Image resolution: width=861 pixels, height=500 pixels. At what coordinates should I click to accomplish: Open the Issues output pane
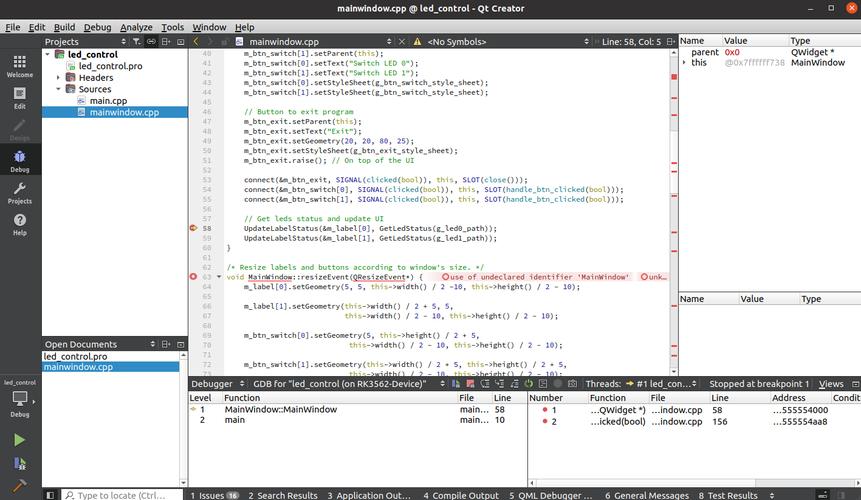214,495
